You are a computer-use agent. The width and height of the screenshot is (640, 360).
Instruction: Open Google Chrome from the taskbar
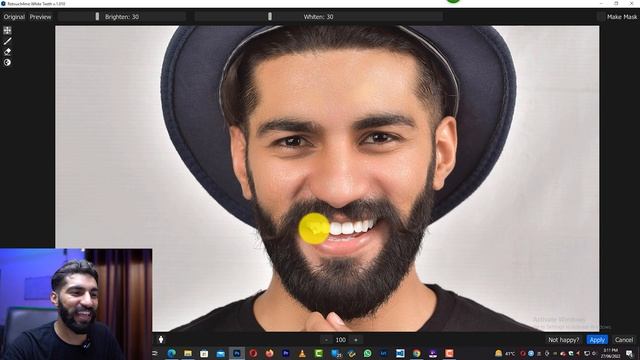tap(416, 353)
